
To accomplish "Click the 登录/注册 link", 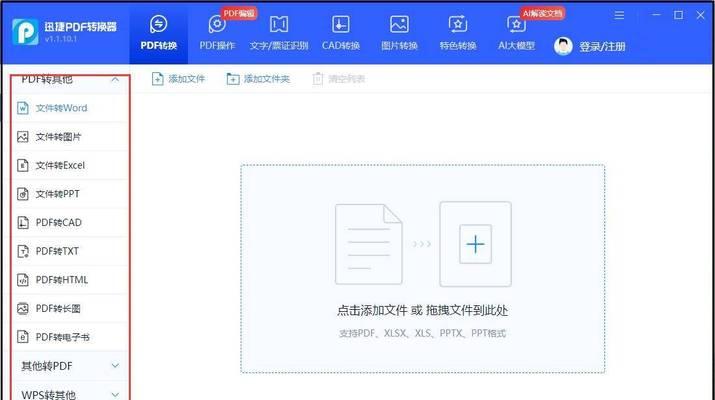I will tap(602, 46).
